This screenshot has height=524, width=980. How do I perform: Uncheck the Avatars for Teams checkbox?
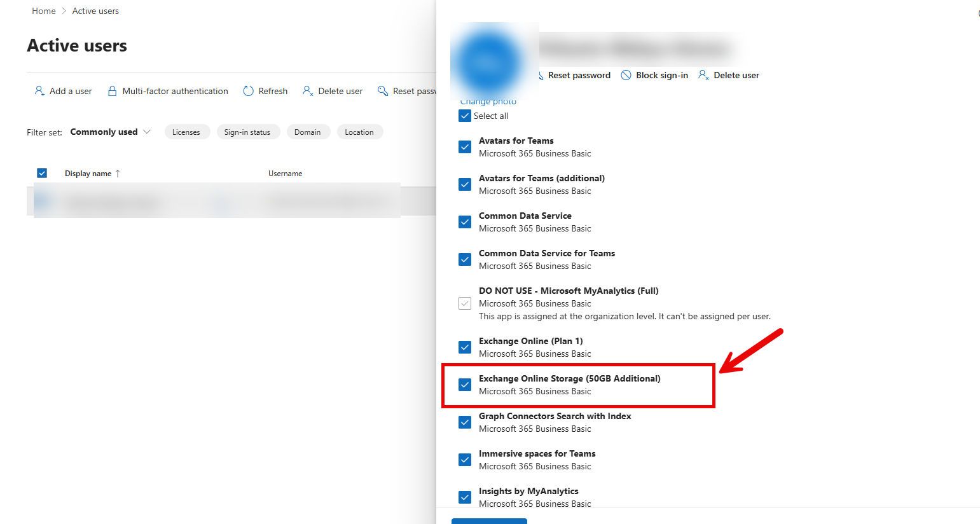[x=465, y=147]
